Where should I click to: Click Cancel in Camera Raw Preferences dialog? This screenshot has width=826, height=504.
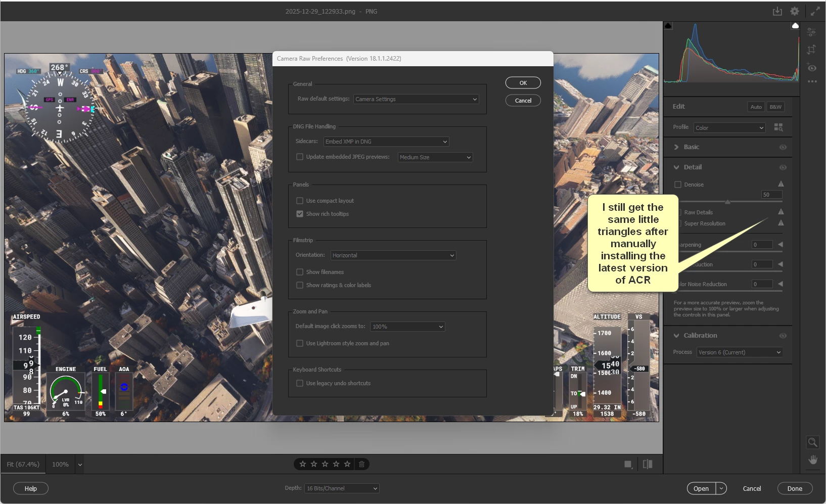point(523,101)
